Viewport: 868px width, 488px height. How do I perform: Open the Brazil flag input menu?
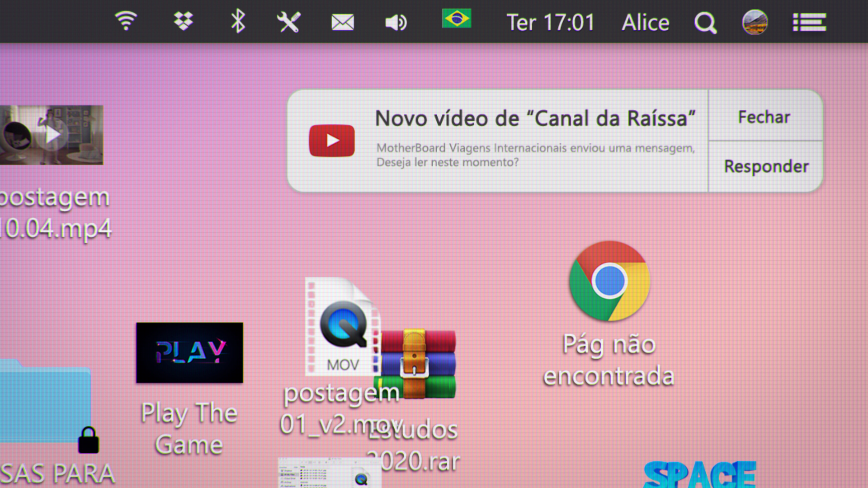[x=457, y=19]
